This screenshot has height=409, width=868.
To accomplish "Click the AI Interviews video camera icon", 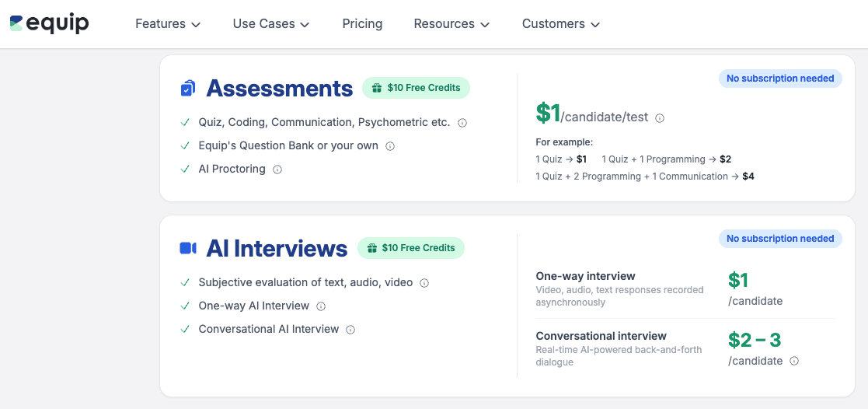I will 188,248.
